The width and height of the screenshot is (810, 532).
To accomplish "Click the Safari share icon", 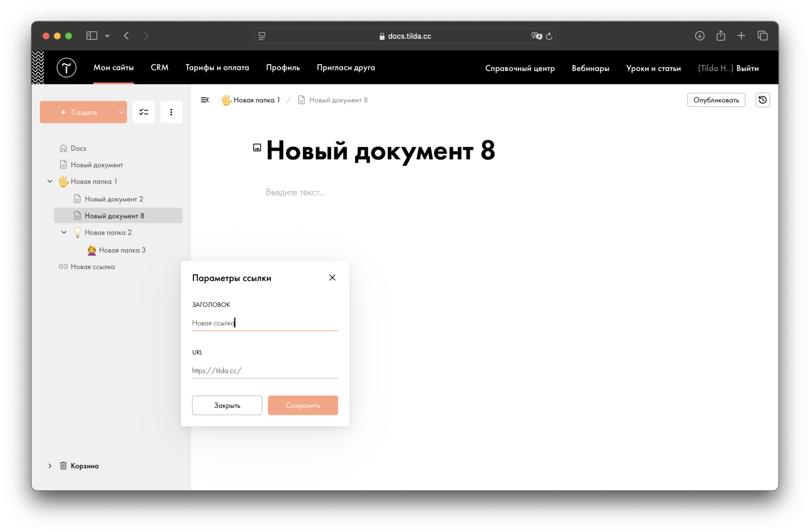I will click(721, 36).
